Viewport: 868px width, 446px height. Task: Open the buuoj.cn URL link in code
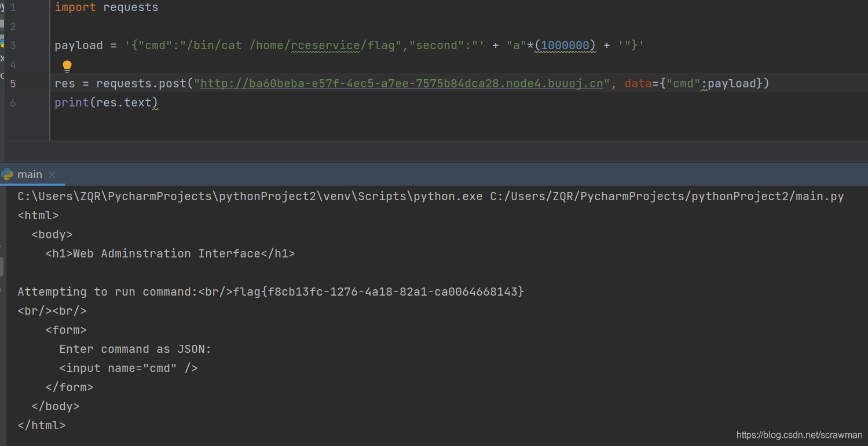[x=402, y=83]
